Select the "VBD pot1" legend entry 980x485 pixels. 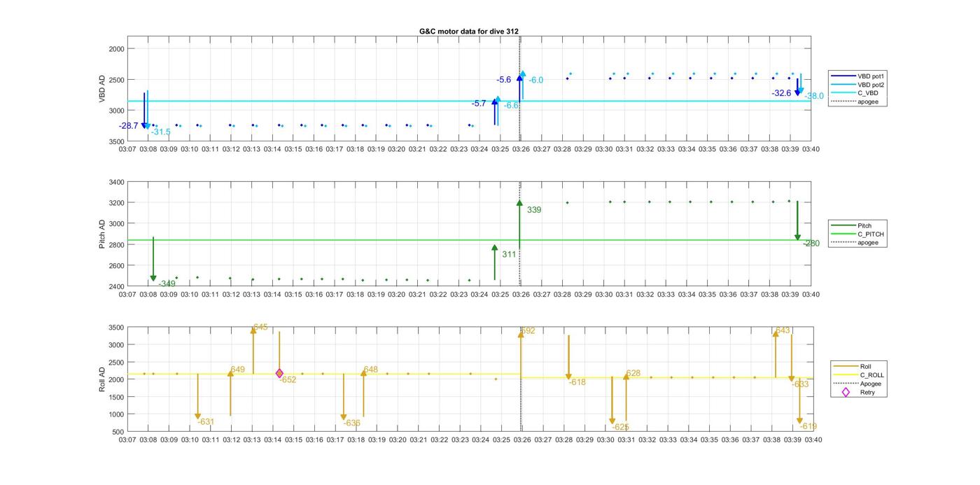click(x=857, y=76)
